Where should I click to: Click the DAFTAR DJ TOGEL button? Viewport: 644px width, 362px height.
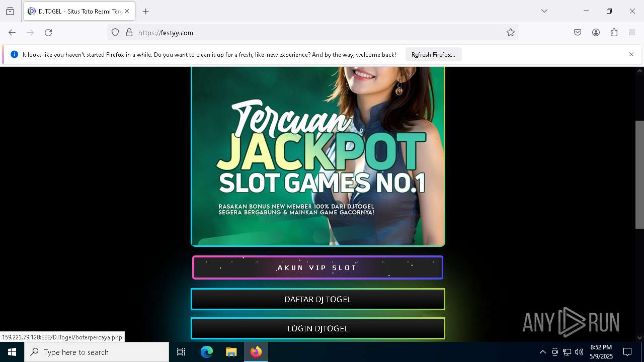click(318, 299)
